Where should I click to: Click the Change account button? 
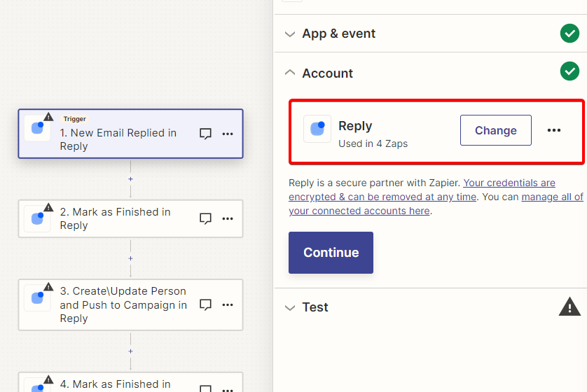(496, 130)
